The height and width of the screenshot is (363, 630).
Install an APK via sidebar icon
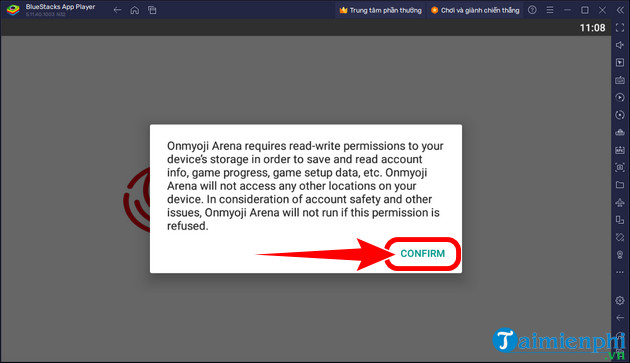pos(620,150)
